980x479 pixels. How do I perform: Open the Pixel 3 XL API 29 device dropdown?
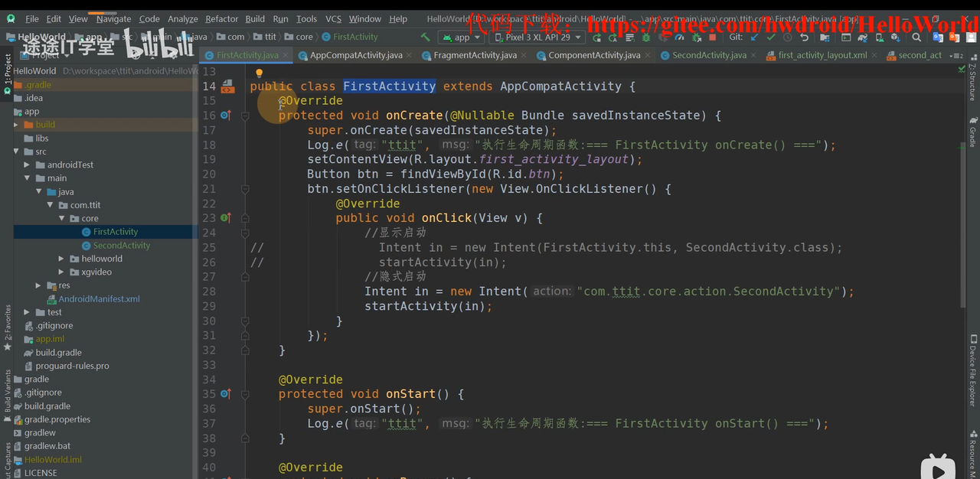click(537, 37)
